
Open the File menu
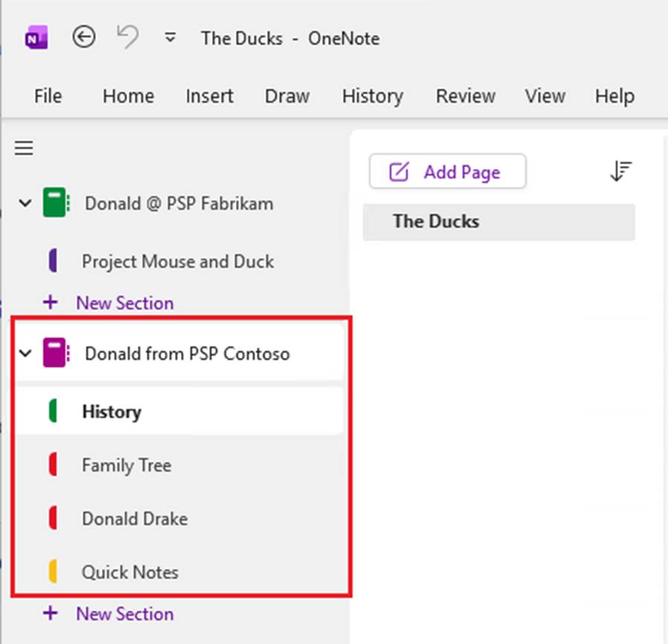[x=48, y=96]
